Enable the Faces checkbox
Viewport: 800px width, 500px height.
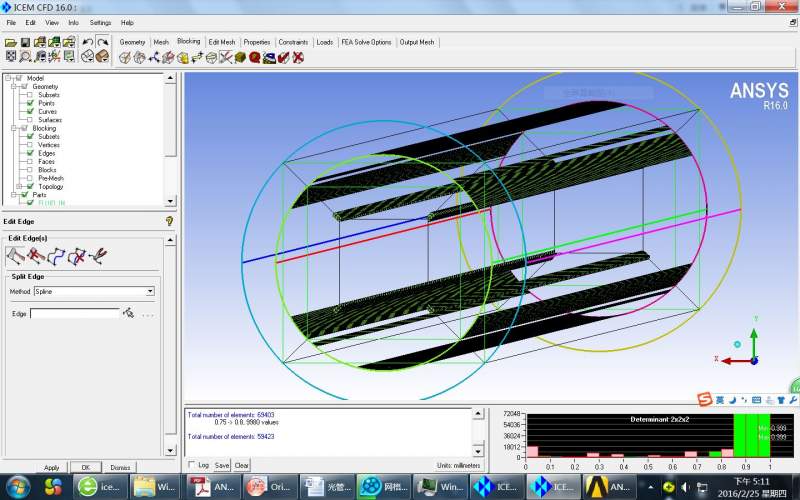pyautogui.click(x=30, y=161)
